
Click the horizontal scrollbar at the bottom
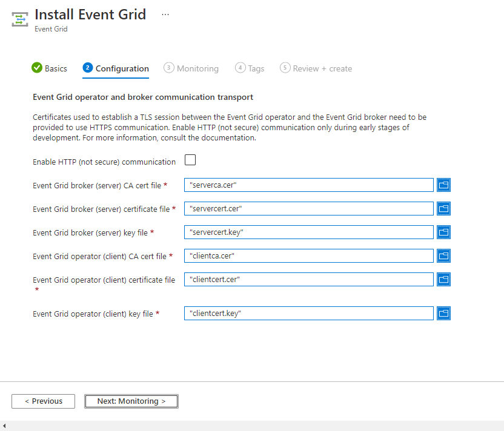[252, 426]
